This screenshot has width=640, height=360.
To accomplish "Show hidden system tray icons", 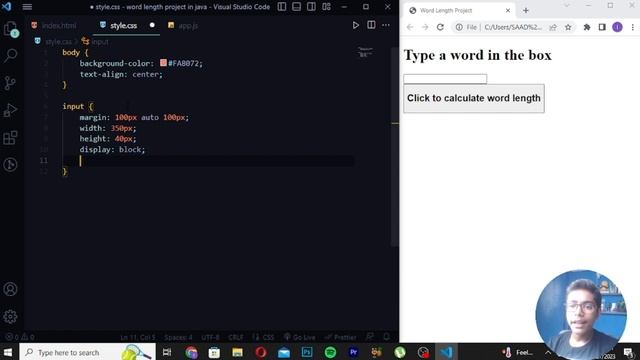I will 548,353.
